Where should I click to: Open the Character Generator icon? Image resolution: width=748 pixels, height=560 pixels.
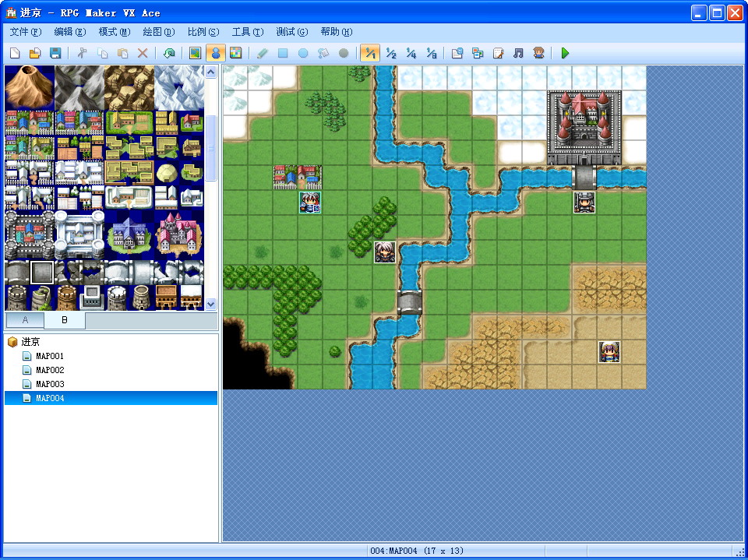coord(538,53)
